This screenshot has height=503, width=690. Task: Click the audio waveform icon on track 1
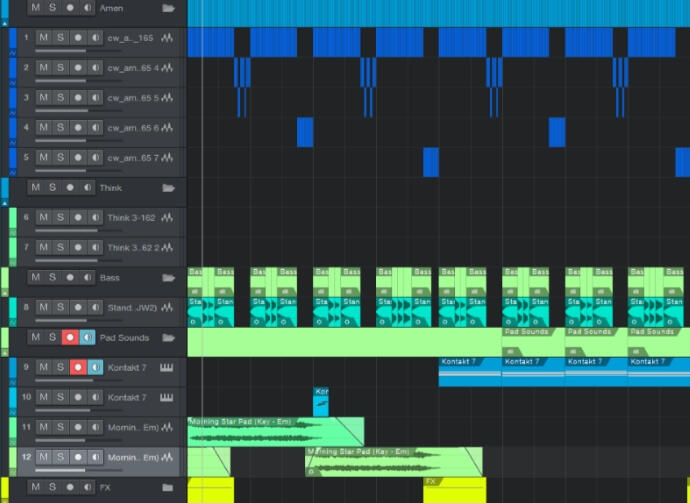click(x=167, y=37)
